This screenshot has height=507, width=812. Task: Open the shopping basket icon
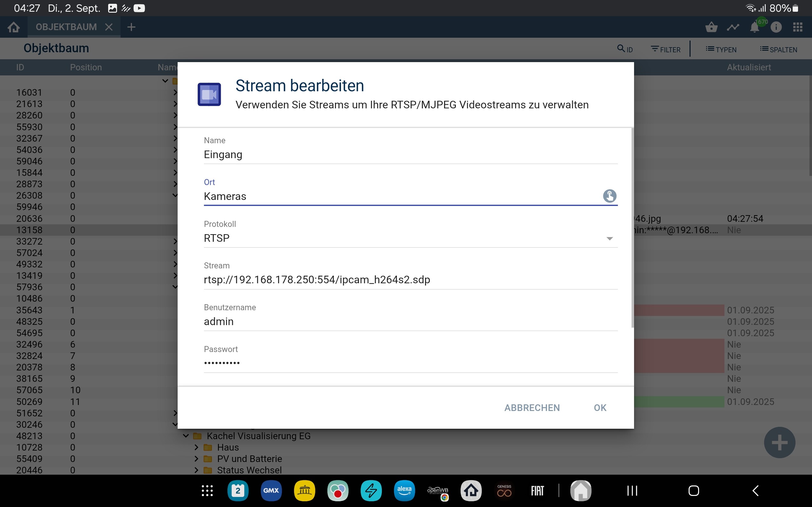[x=711, y=27]
